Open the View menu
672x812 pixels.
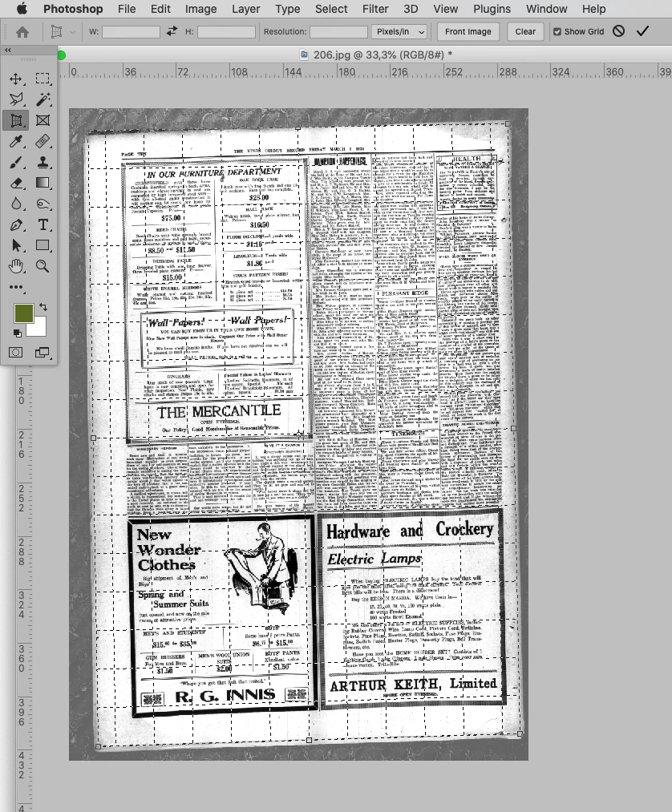[446, 9]
